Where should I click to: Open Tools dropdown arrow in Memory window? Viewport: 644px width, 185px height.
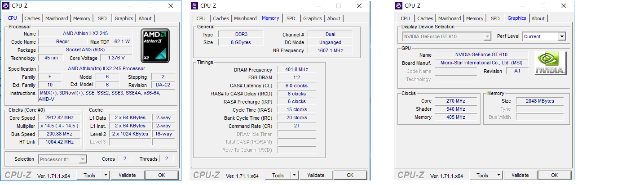click(294, 175)
